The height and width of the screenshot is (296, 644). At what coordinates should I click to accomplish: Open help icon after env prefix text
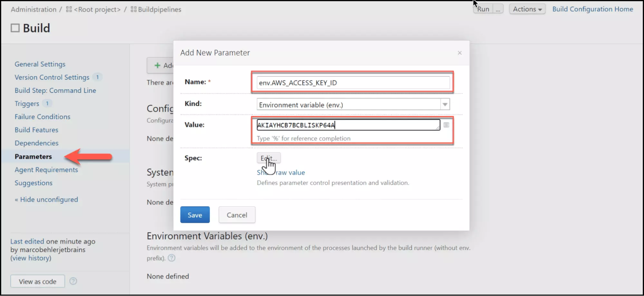coord(172,258)
